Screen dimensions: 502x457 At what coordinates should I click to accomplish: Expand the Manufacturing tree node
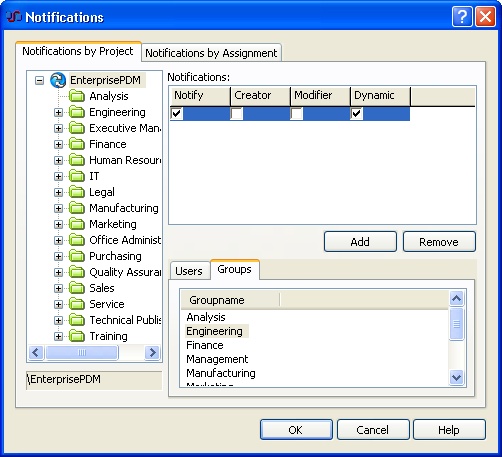[58, 208]
